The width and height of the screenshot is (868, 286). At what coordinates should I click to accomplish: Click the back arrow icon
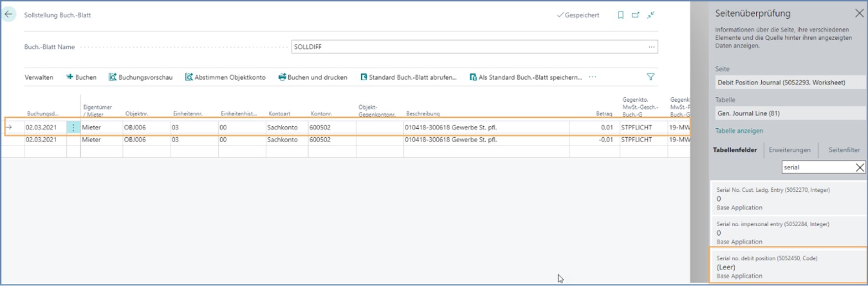9,14
